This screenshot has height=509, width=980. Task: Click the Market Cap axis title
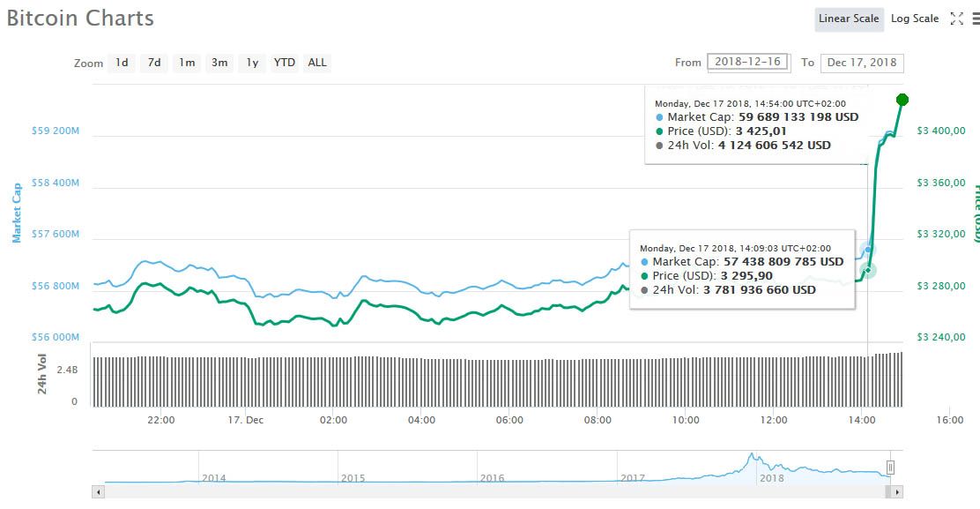tap(17, 213)
